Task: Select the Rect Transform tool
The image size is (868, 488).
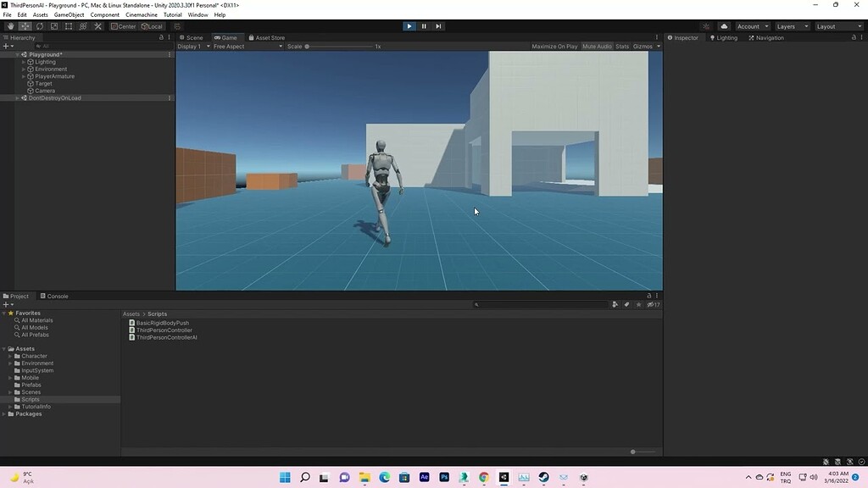Action: pos(69,25)
